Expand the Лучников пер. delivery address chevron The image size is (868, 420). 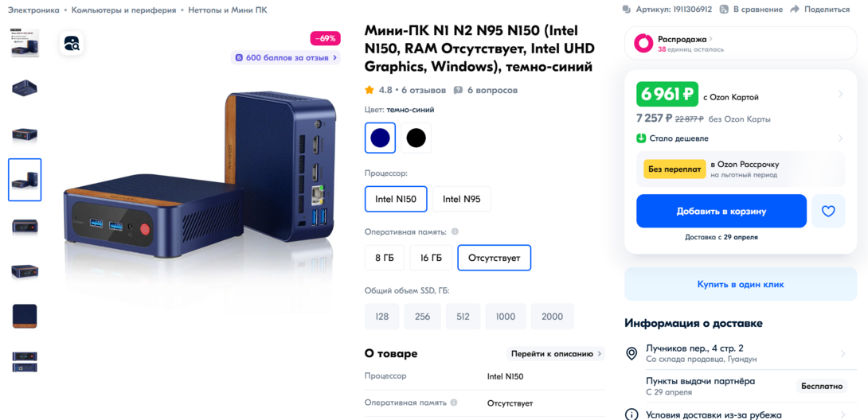(x=843, y=354)
